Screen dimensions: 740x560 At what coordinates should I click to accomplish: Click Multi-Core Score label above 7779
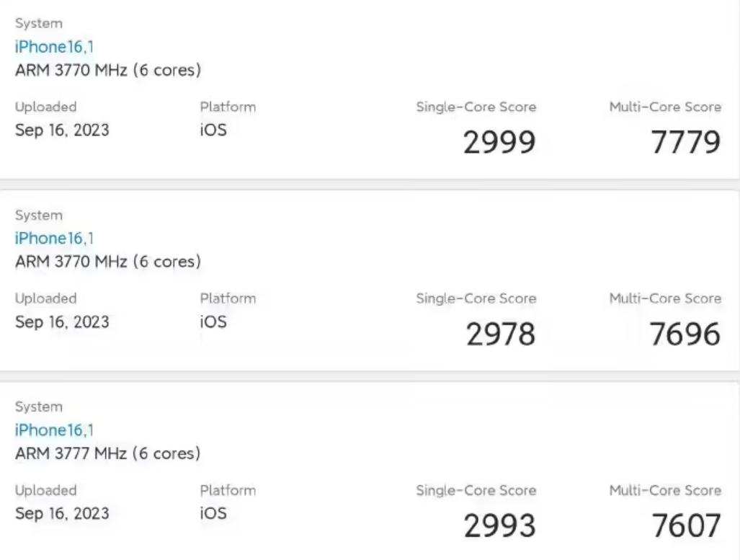665,107
